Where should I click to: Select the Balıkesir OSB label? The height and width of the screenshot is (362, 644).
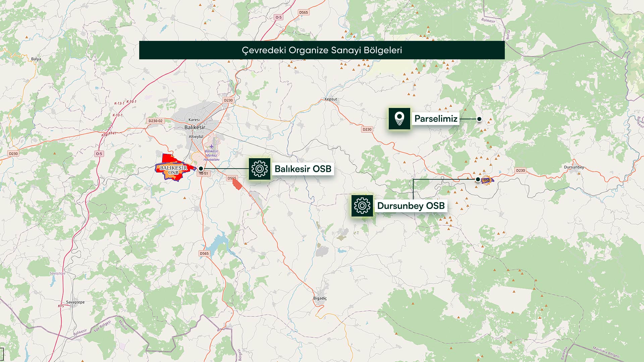tap(303, 169)
